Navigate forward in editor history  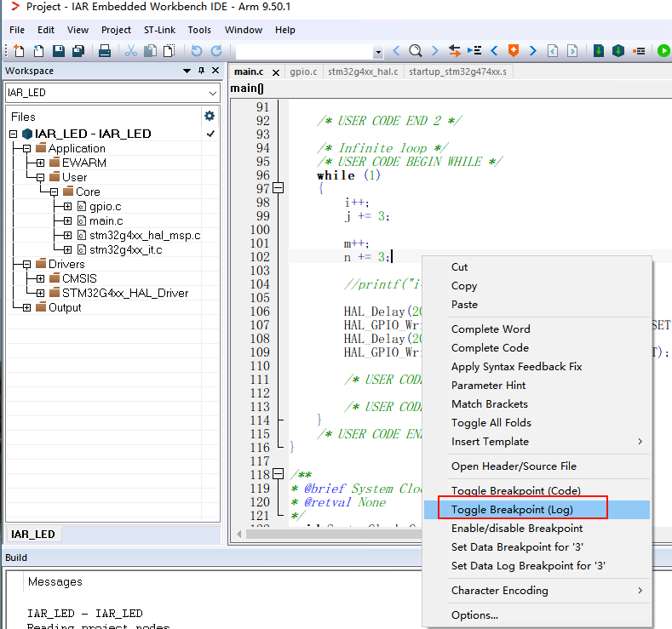pyautogui.click(x=572, y=51)
